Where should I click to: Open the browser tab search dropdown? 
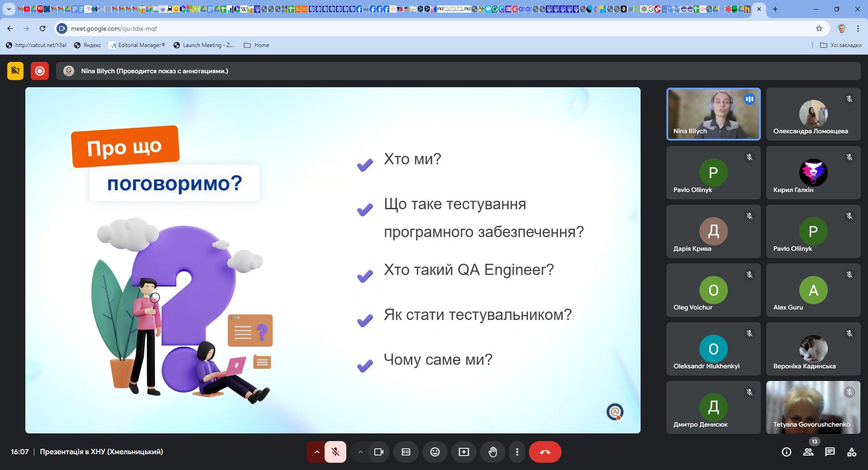(9, 9)
